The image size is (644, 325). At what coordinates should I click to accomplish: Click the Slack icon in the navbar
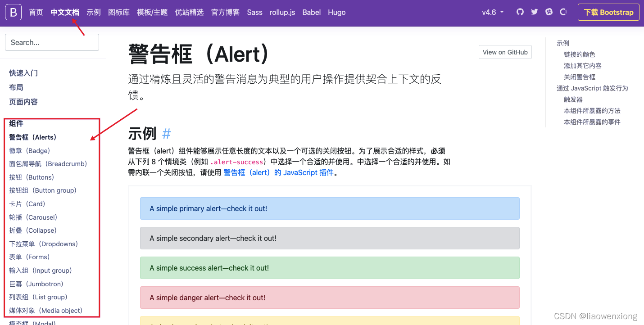[x=549, y=12]
